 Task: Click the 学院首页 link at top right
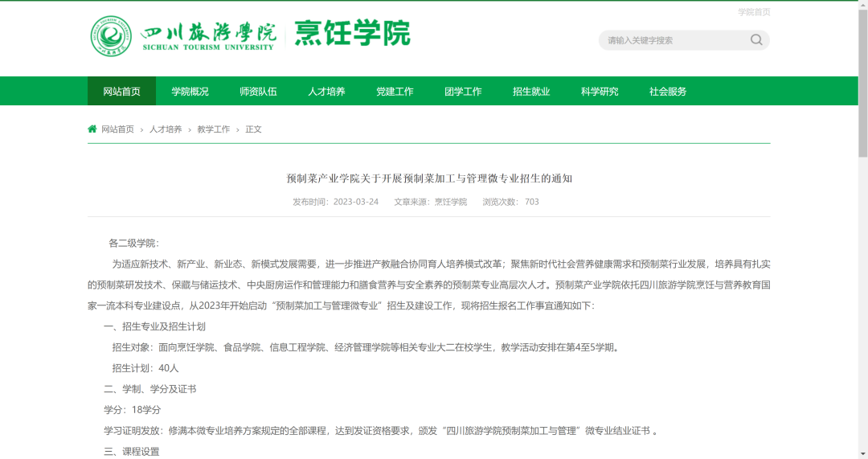click(x=754, y=12)
